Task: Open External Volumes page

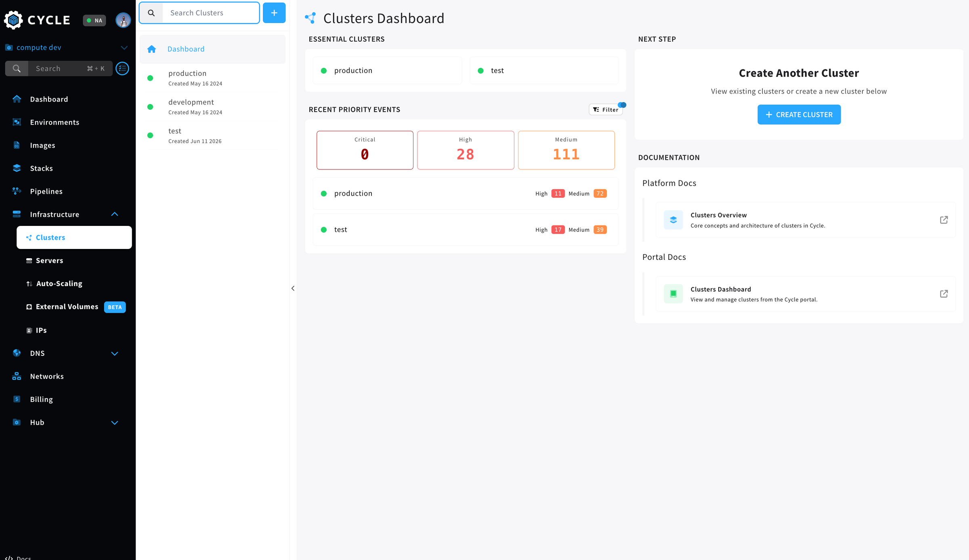Action: pyautogui.click(x=67, y=307)
